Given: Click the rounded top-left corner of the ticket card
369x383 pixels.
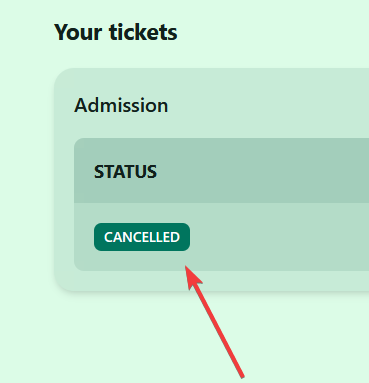Looking at the screenshot, I should (x=60, y=74).
